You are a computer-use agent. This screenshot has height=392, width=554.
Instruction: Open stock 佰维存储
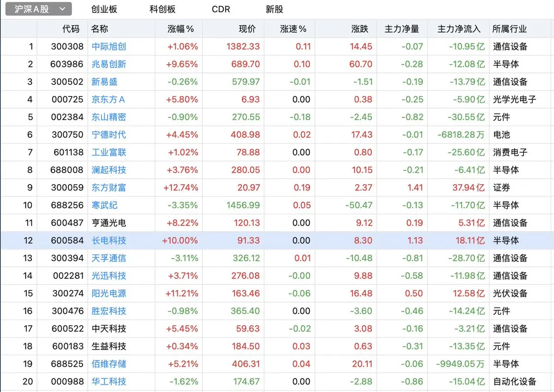109,364
